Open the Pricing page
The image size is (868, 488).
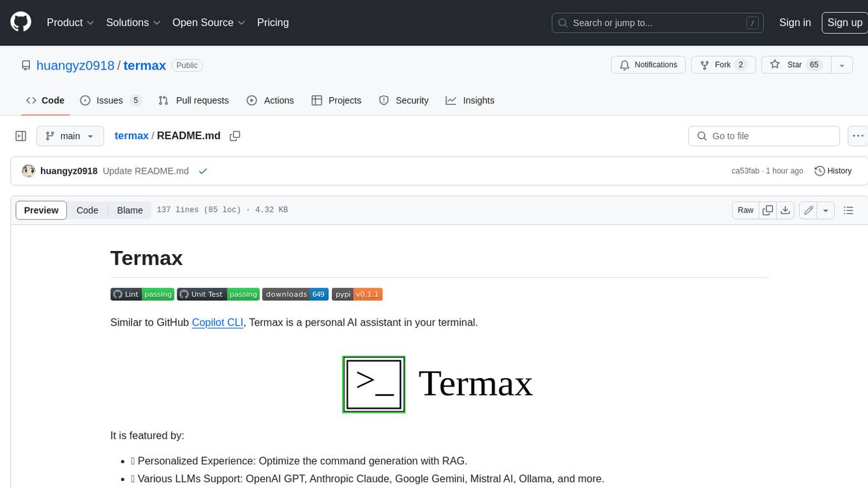(x=273, y=22)
